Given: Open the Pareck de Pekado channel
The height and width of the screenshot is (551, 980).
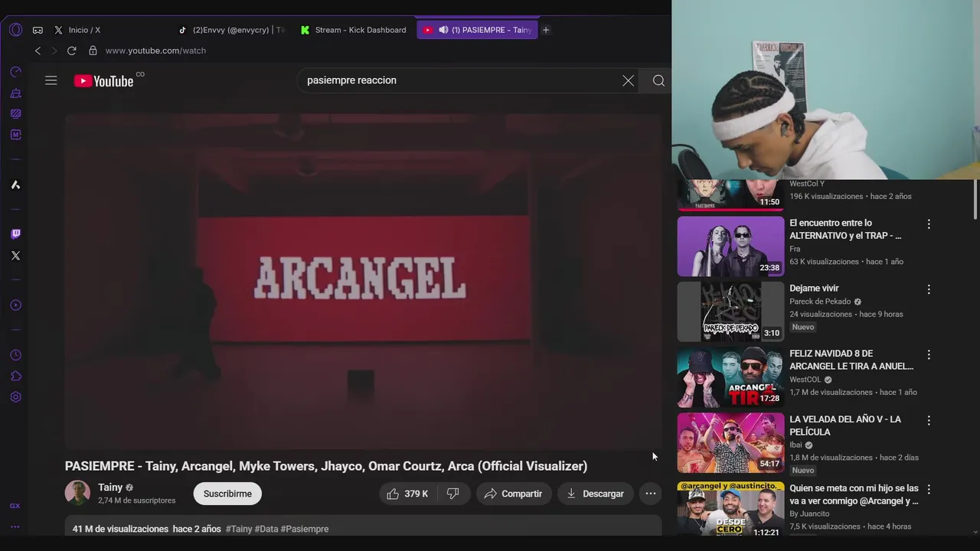Looking at the screenshot, I should point(820,302).
